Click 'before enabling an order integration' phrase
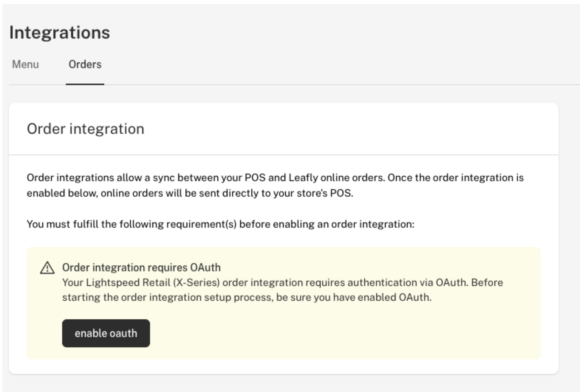 (x=327, y=224)
